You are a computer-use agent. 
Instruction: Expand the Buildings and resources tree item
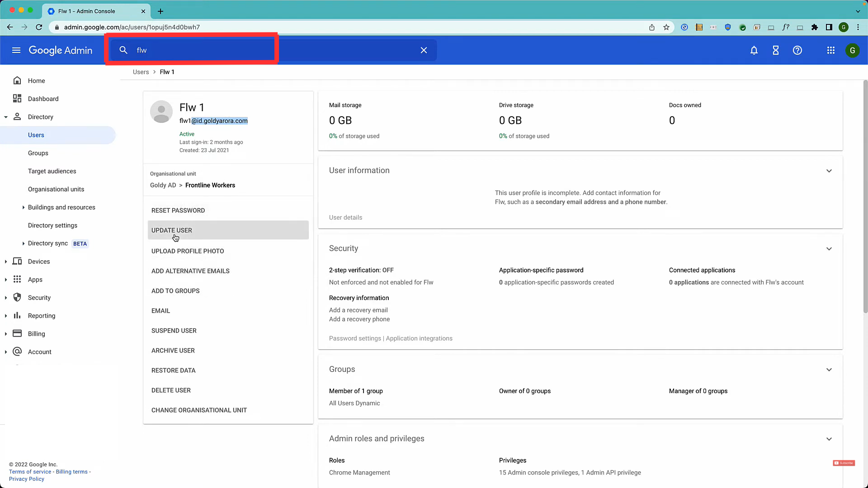[24, 207]
